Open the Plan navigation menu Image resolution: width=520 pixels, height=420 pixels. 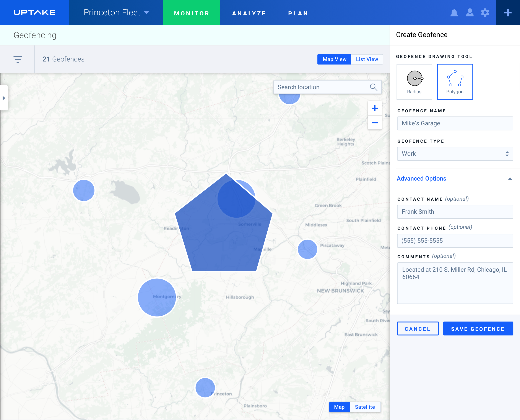298,13
